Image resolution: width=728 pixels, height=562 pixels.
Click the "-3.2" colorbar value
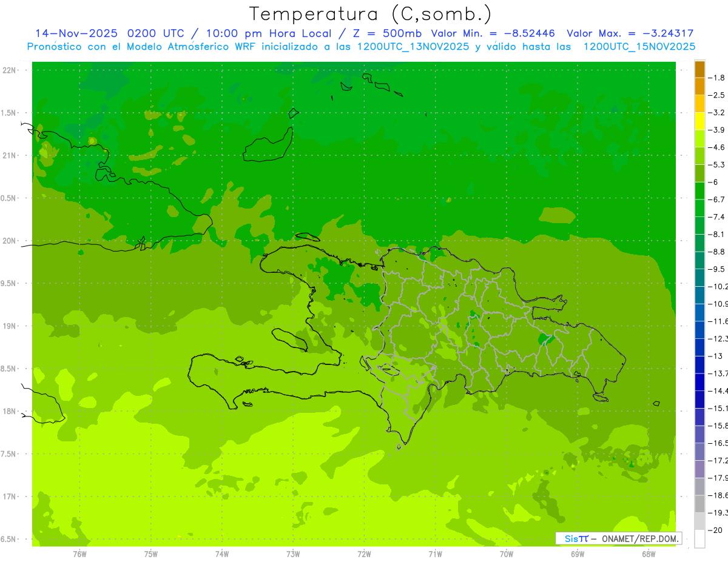tap(716, 113)
